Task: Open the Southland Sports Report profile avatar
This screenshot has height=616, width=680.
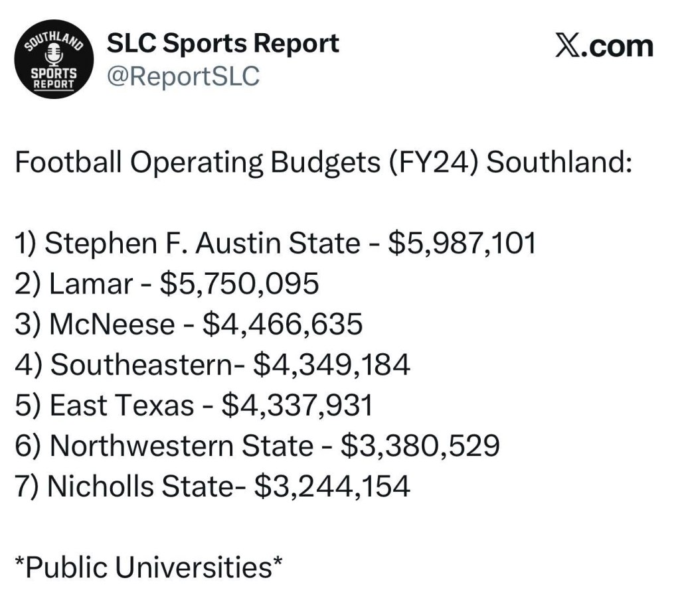Action: (54, 59)
